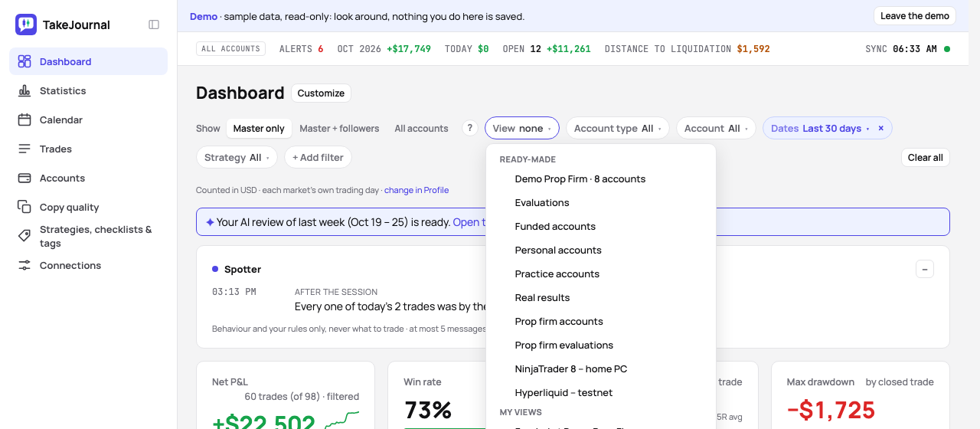The height and width of the screenshot is (429, 980).
Task: Open the Account type All dropdown
Action: pyautogui.click(x=617, y=128)
